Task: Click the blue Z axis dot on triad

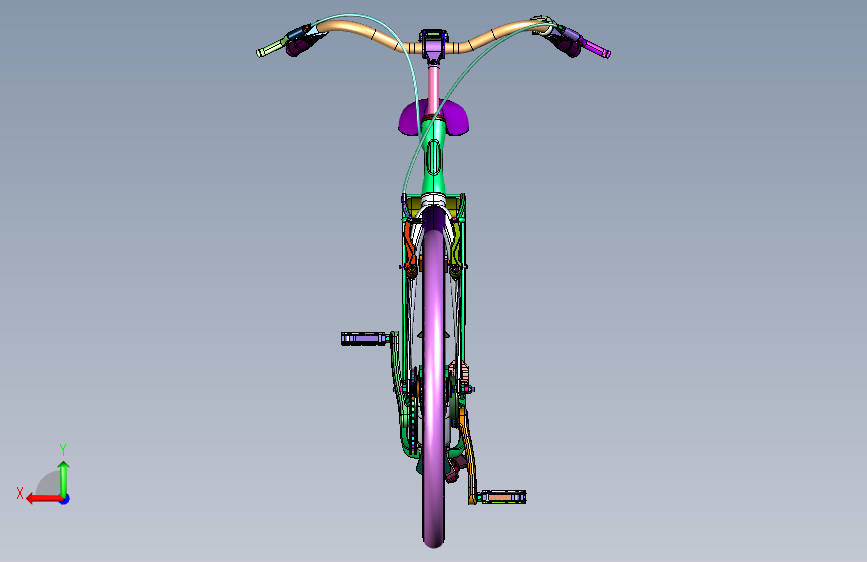Action: pyautogui.click(x=65, y=499)
